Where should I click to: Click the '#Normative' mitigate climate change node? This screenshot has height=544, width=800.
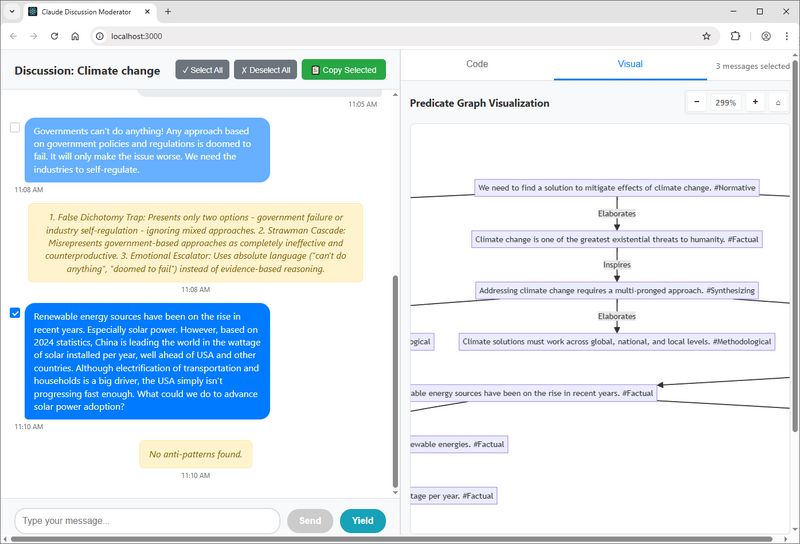tap(617, 188)
